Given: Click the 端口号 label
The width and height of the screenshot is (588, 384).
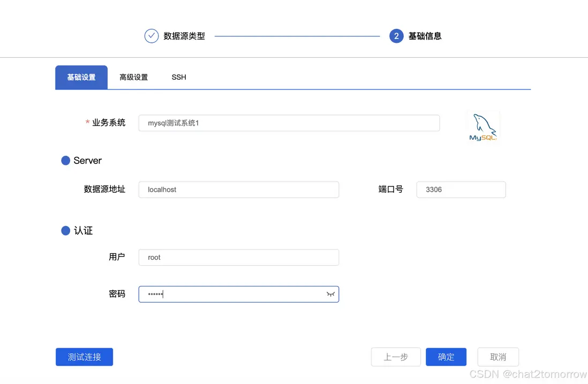Looking at the screenshot, I should pyautogui.click(x=391, y=190).
